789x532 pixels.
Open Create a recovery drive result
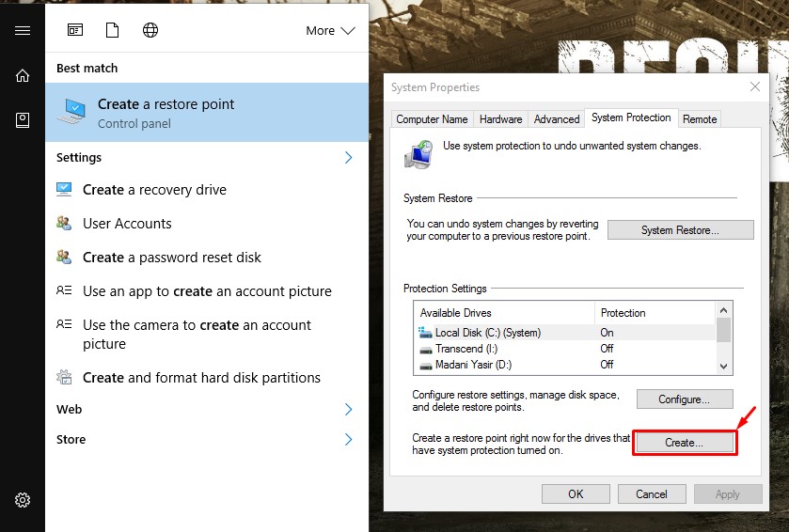(x=207, y=190)
